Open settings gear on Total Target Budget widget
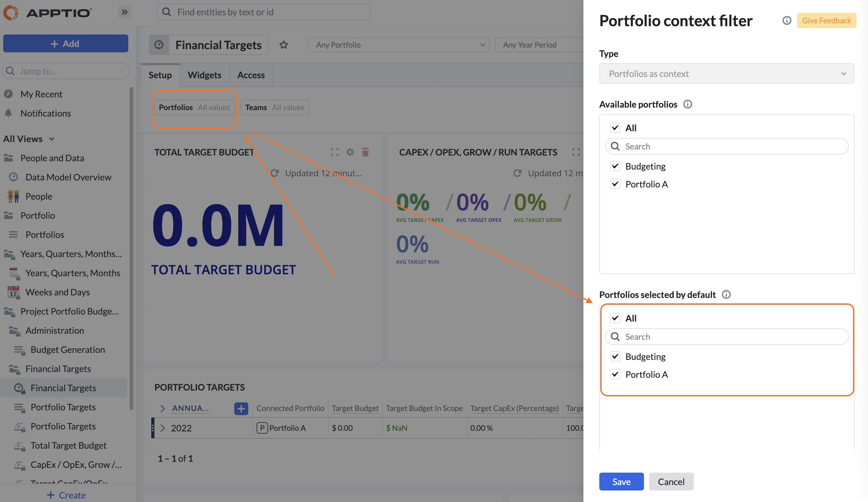This screenshot has height=502, width=868. [x=350, y=152]
